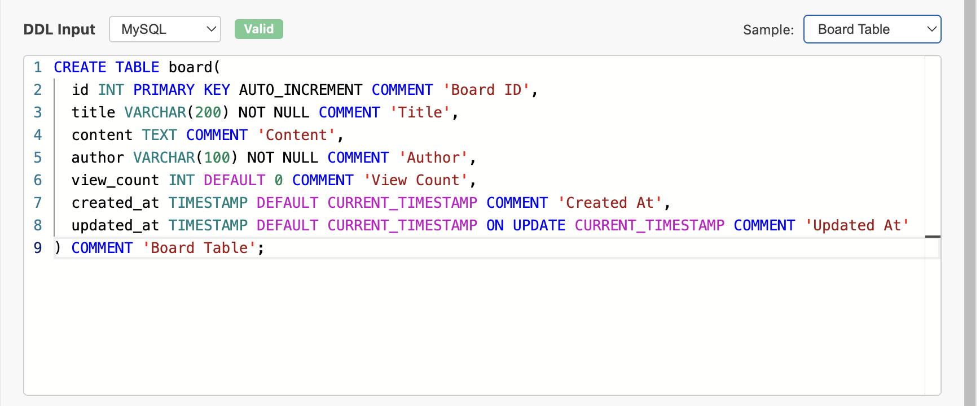Click ON UPDATE keywords in the updated_at line

[525, 225]
